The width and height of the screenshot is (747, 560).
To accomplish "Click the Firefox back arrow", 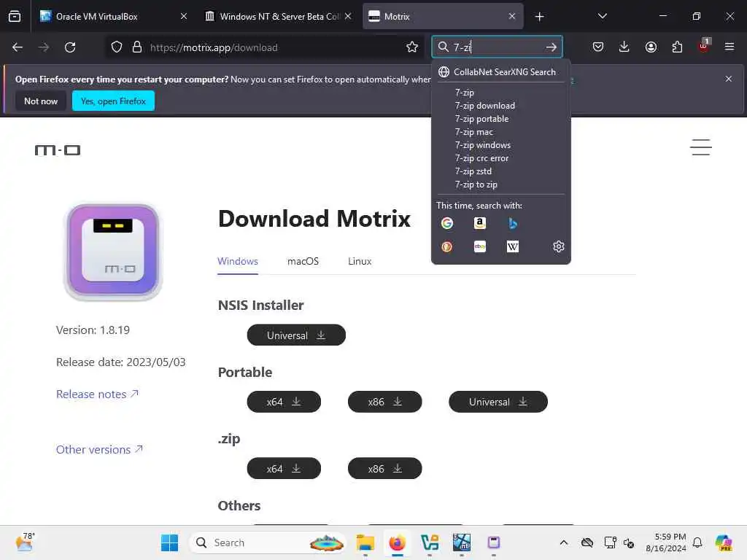I will (x=18, y=47).
